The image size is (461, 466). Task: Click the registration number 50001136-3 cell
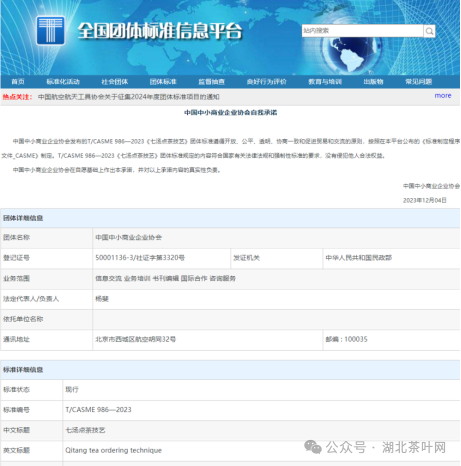(161, 258)
